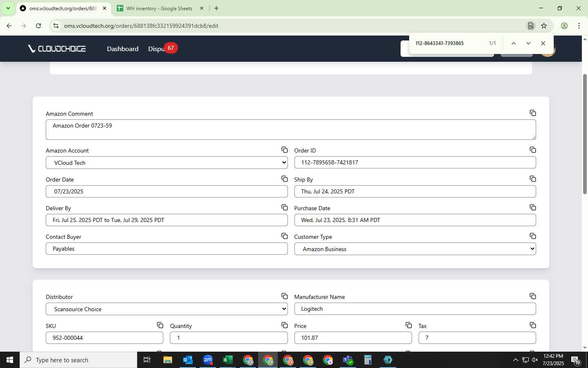Open Microsoft Teams from the taskbar
The image size is (588, 368).
click(x=348, y=360)
